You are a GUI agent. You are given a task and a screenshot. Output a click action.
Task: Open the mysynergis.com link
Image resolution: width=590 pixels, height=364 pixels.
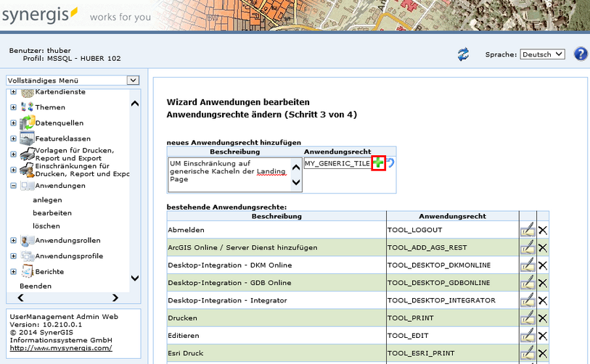tap(61, 348)
